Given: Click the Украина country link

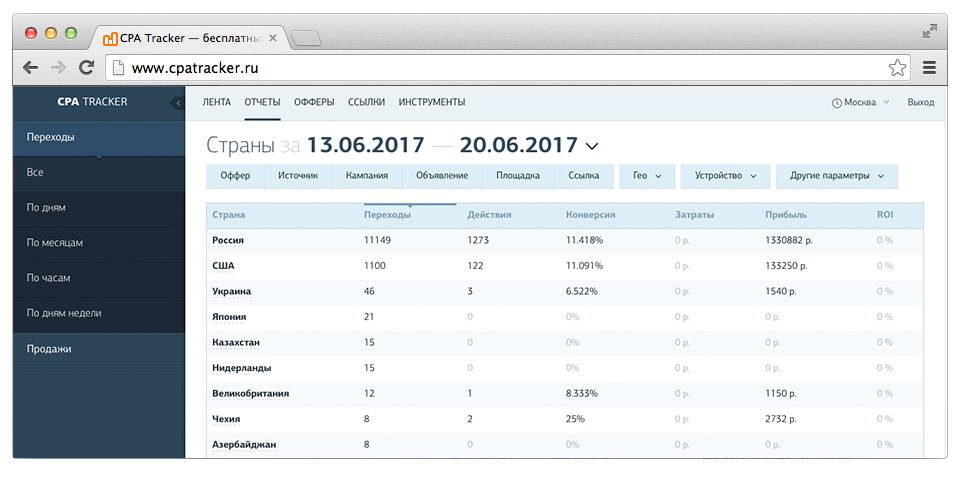Looking at the screenshot, I should point(231,292).
